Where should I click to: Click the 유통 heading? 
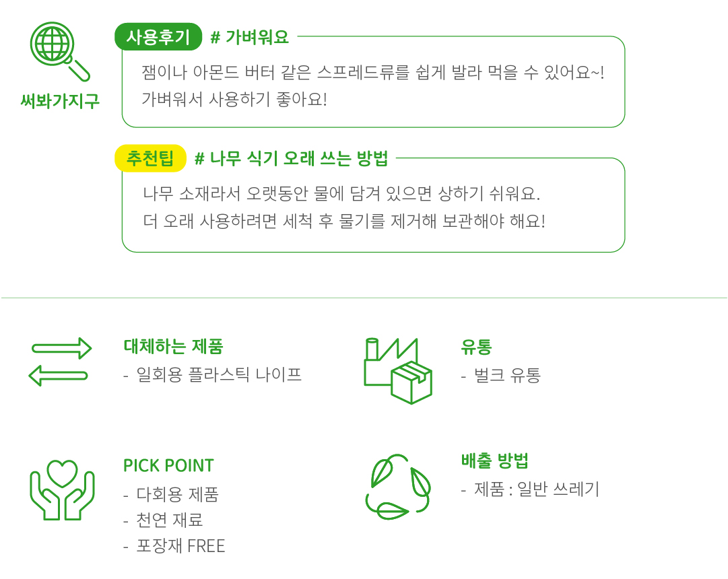point(476,347)
